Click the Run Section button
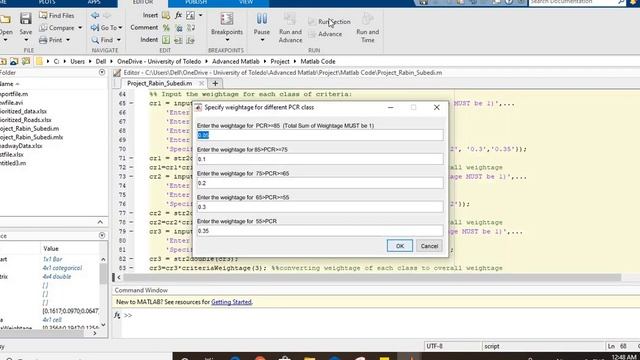Image resolution: width=640 pixels, height=360 pixels. 330,22
